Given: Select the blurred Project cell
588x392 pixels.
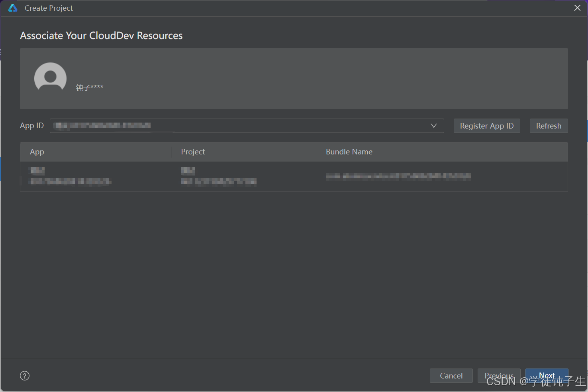Looking at the screenshot, I should point(219,176).
